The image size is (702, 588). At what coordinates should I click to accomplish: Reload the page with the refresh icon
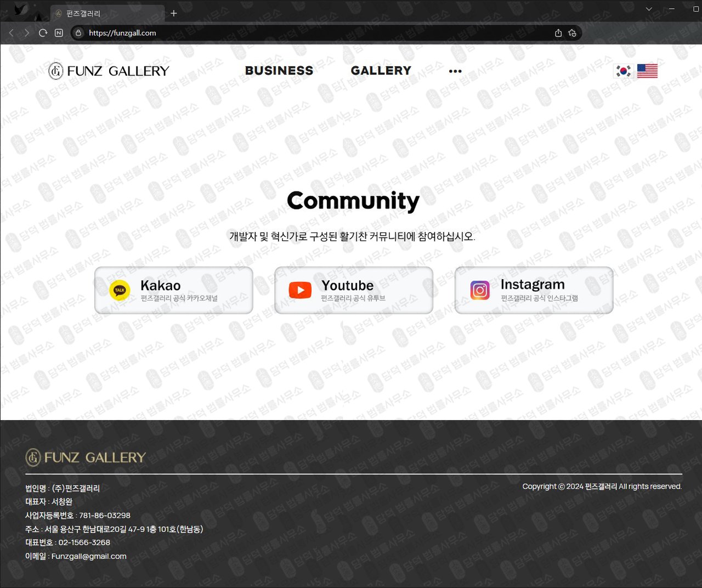pyautogui.click(x=43, y=33)
